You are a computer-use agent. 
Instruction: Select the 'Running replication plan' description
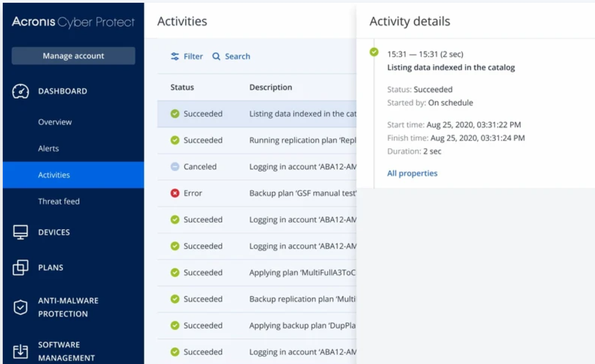click(303, 140)
